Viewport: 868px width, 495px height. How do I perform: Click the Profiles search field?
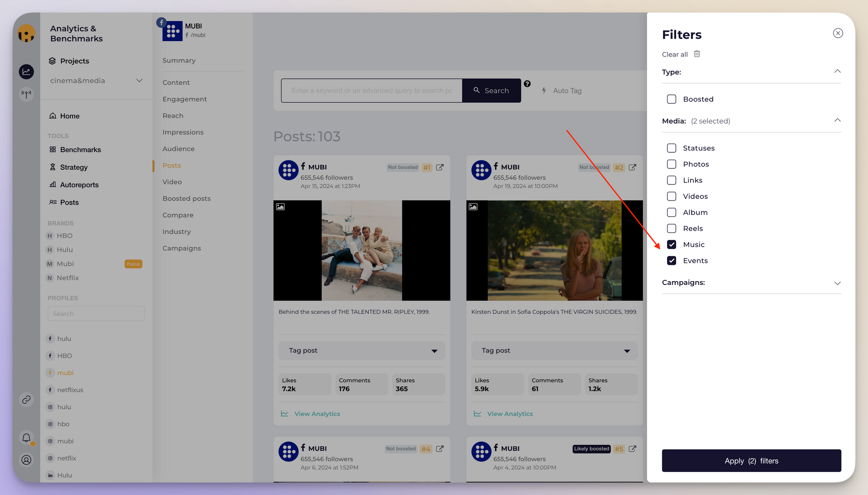click(96, 314)
